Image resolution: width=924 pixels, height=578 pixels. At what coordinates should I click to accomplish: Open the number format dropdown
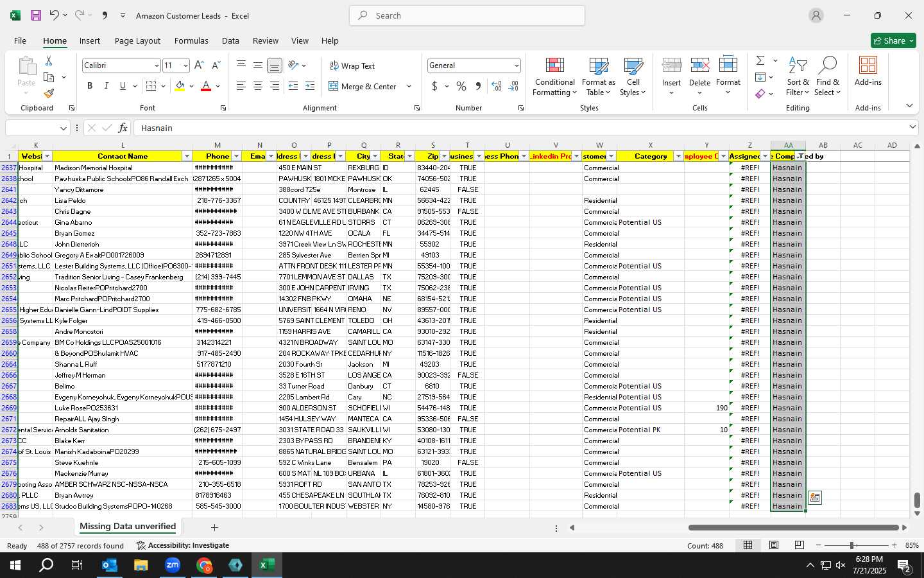tap(516, 66)
